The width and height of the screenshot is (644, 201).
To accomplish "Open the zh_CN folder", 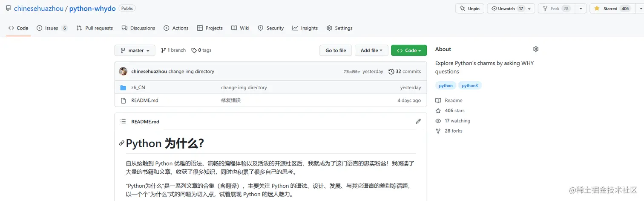I will coord(138,87).
